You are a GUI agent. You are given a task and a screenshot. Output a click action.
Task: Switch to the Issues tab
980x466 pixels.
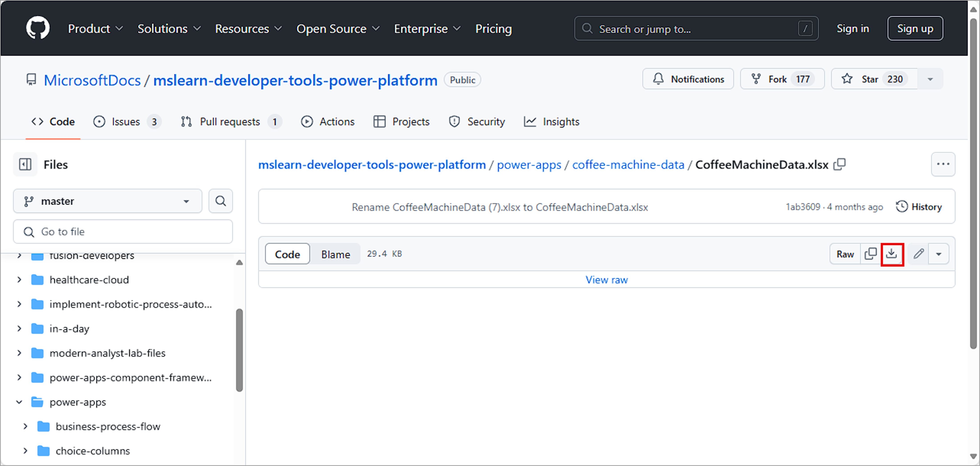127,121
